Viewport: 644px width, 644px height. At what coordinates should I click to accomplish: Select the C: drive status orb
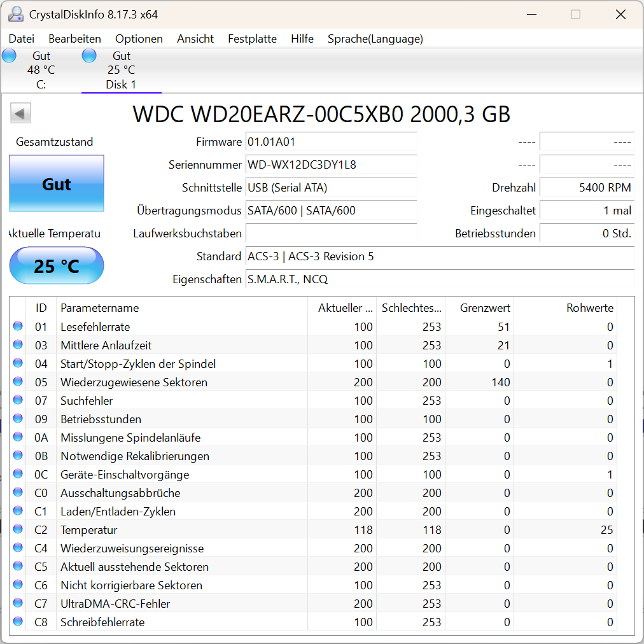(9, 55)
